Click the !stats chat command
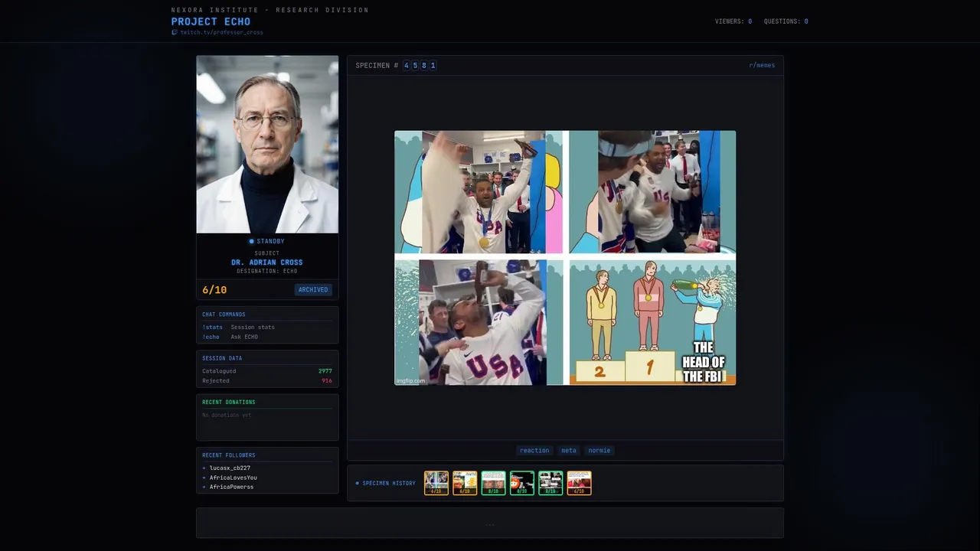 (x=212, y=327)
